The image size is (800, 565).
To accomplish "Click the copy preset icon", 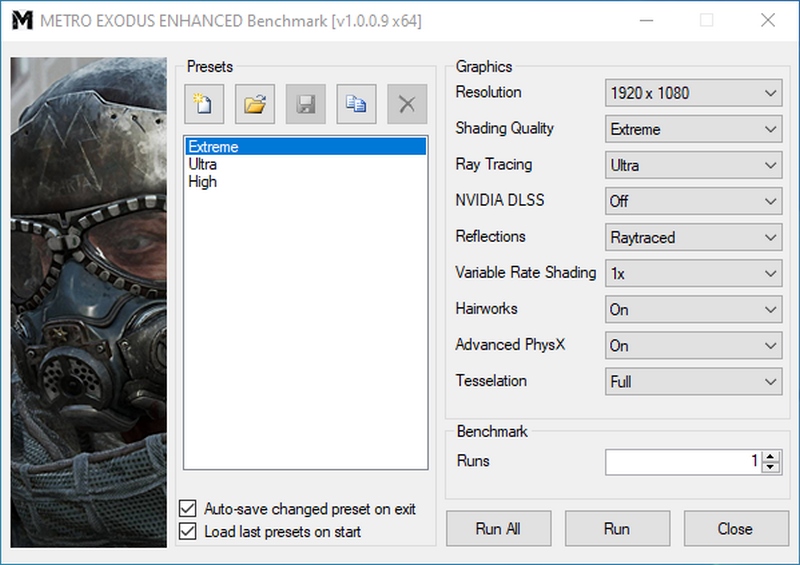I will click(356, 103).
